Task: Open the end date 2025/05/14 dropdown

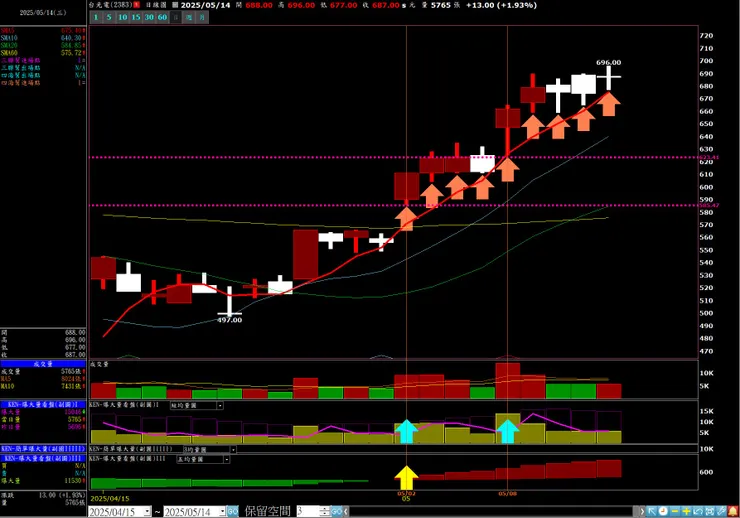Action: 222,511
